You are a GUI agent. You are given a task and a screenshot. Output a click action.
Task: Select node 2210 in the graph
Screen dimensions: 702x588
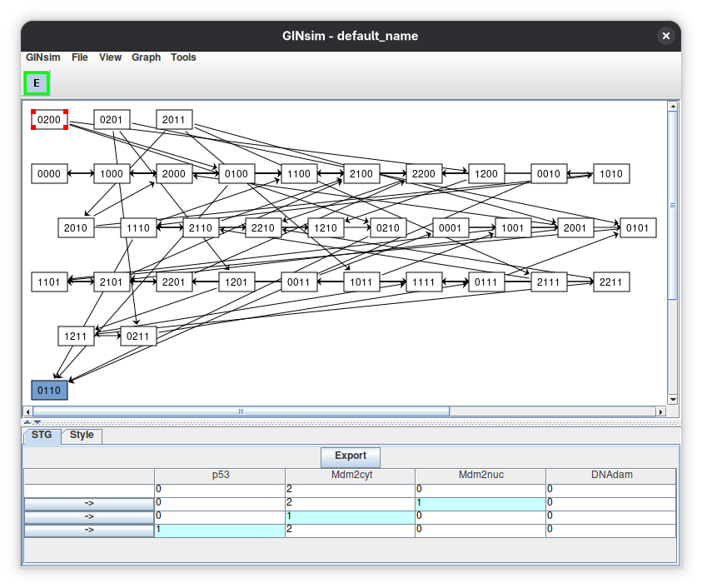coord(263,228)
